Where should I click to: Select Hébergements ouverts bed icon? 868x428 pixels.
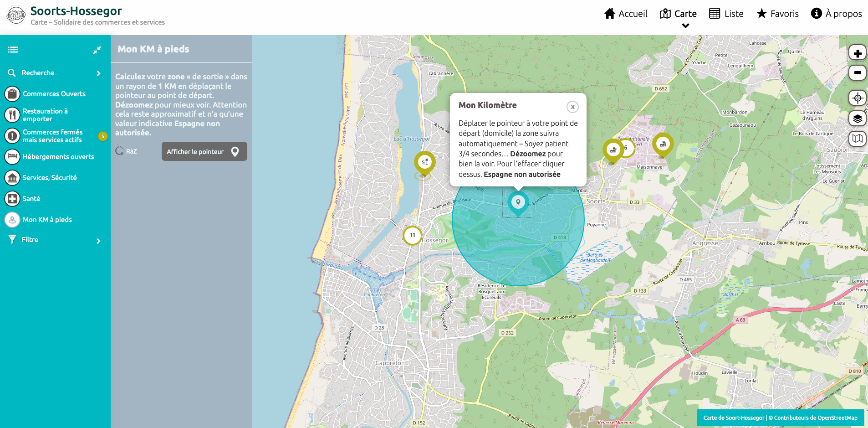click(x=12, y=157)
